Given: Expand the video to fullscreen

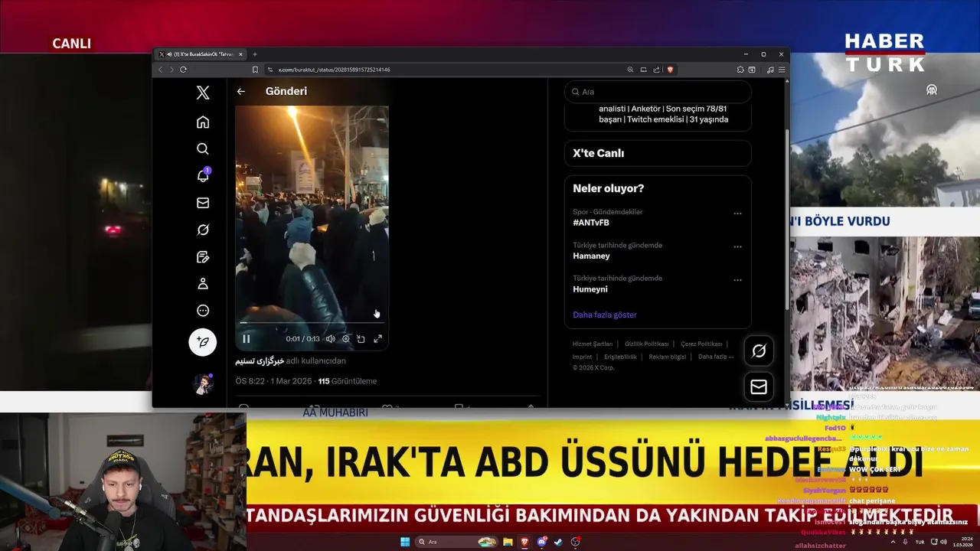Looking at the screenshot, I should pos(377,339).
